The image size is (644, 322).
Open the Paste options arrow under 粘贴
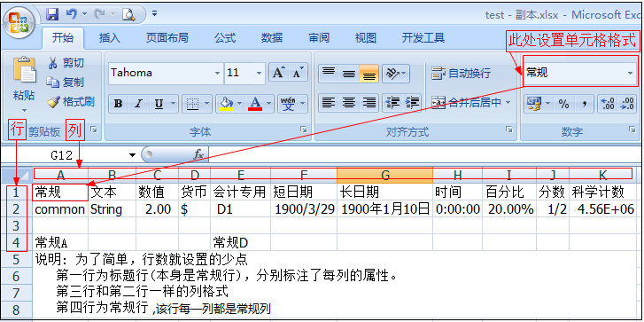[24, 110]
